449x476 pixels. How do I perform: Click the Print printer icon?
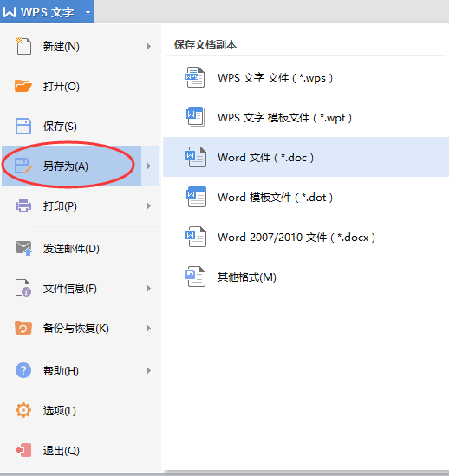23,205
